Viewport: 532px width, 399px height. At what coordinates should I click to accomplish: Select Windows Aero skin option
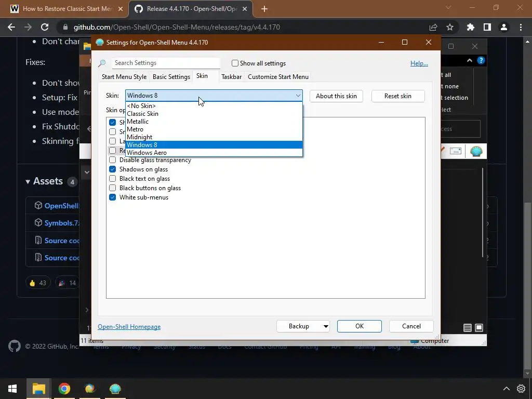[214, 153]
